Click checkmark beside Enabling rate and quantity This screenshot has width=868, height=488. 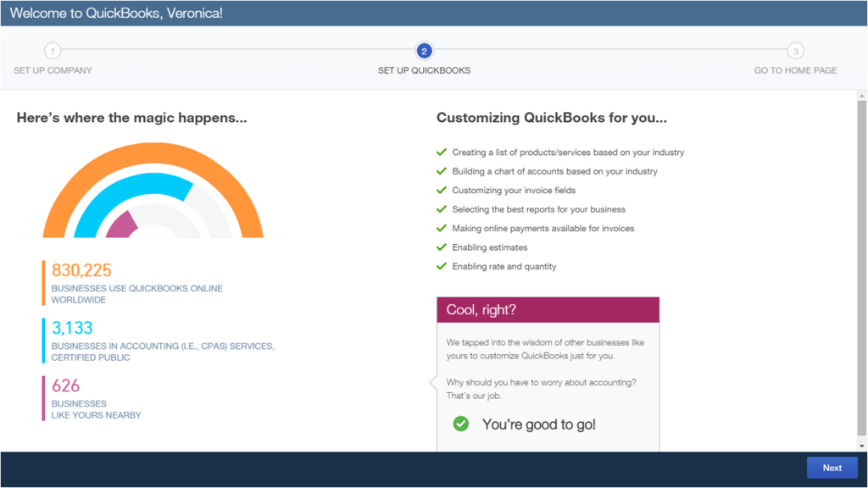point(441,266)
